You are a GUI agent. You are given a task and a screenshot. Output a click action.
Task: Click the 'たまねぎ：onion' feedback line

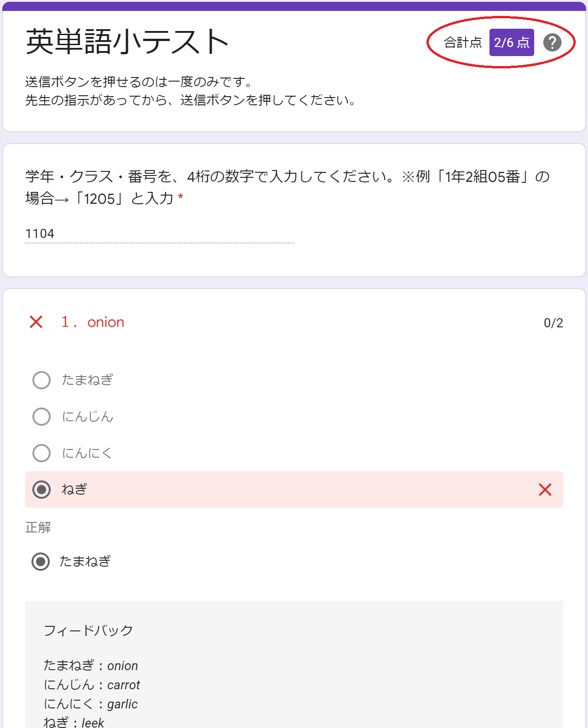[91, 666]
